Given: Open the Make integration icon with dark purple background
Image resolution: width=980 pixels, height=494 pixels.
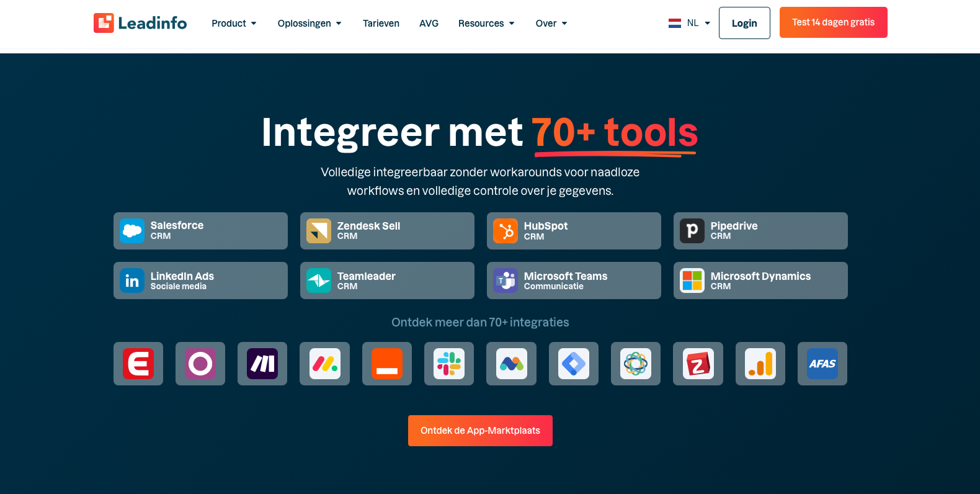Looking at the screenshot, I should [x=262, y=364].
